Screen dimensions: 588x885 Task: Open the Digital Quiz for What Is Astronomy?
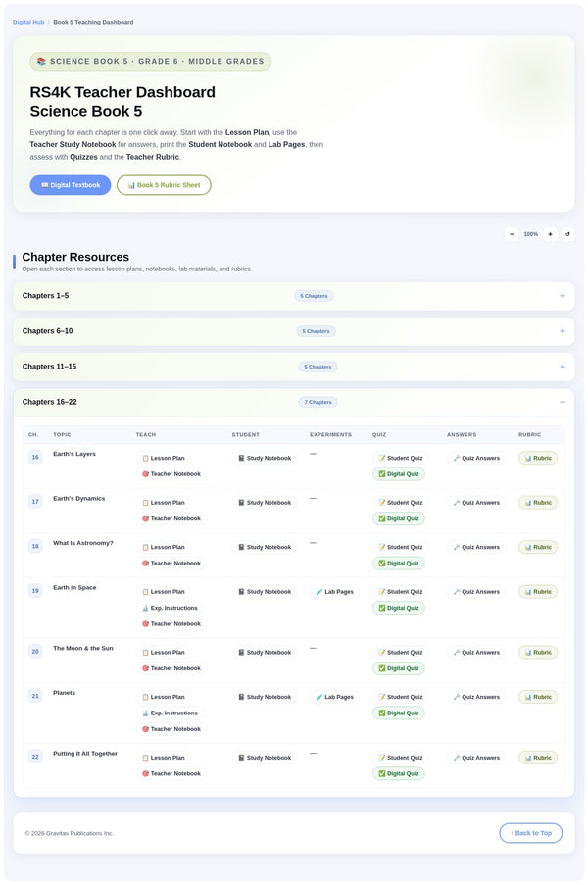[400, 564]
